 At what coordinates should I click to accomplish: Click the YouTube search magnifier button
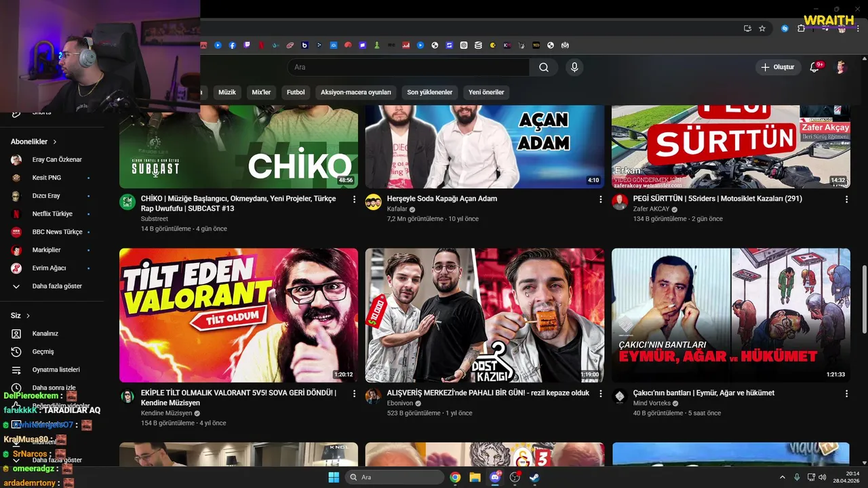(x=544, y=67)
